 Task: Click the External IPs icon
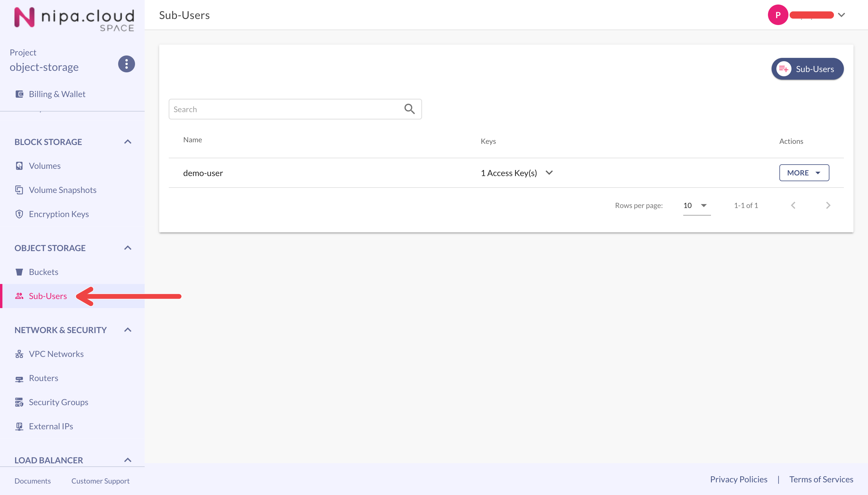[x=19, y=426]
